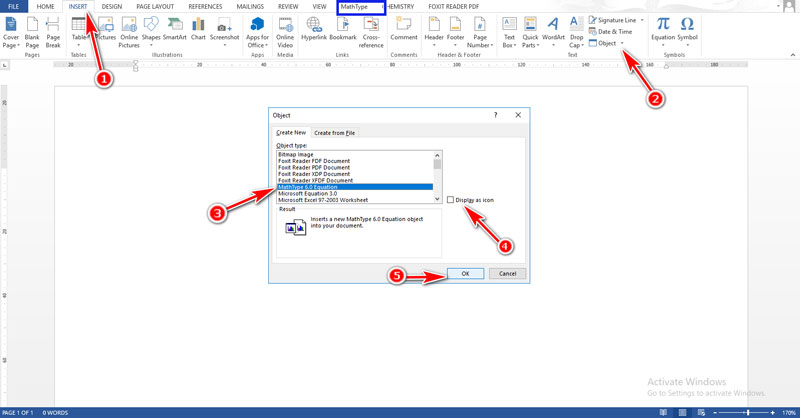Insert a Symbol
The height and width of the screenshot is (418, 800).
[x=687, y=32]
